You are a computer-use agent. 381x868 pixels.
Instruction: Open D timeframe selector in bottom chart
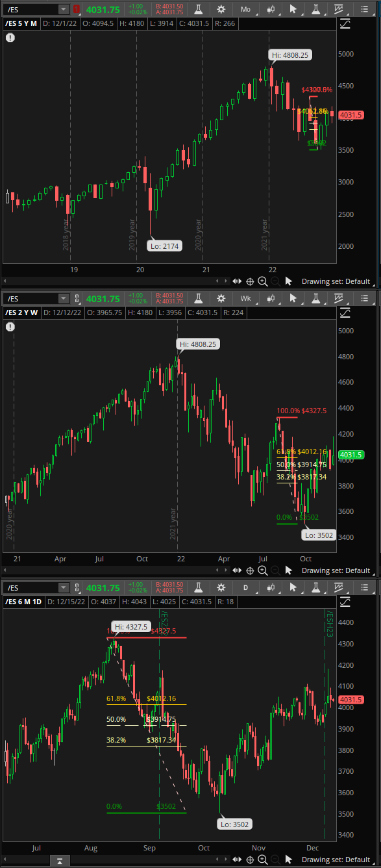245,587
